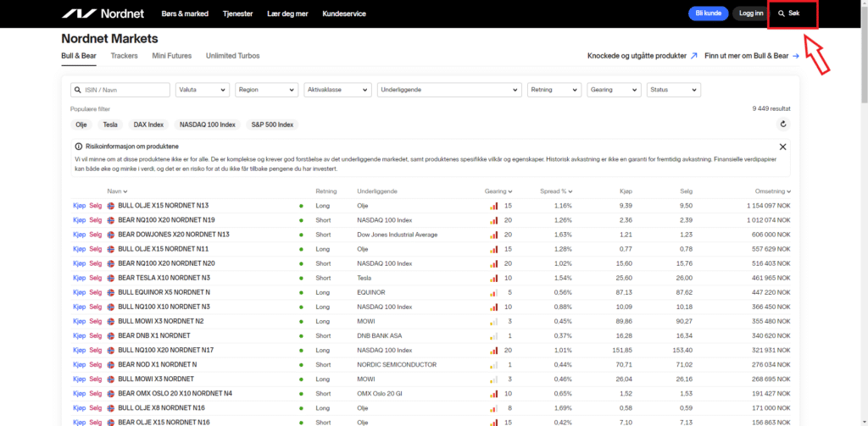The image size is (868, 426).
Task: Open BULL NQ100 X10 NORDNET N3 product
Action: (x=164, y=307)
